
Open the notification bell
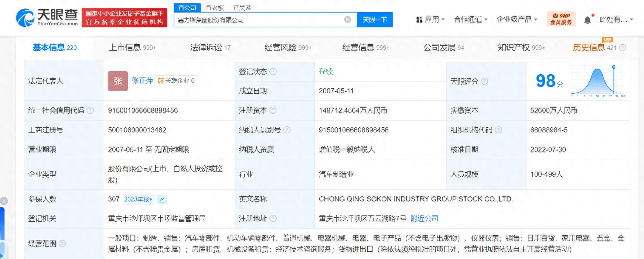(x=587, y=20)
